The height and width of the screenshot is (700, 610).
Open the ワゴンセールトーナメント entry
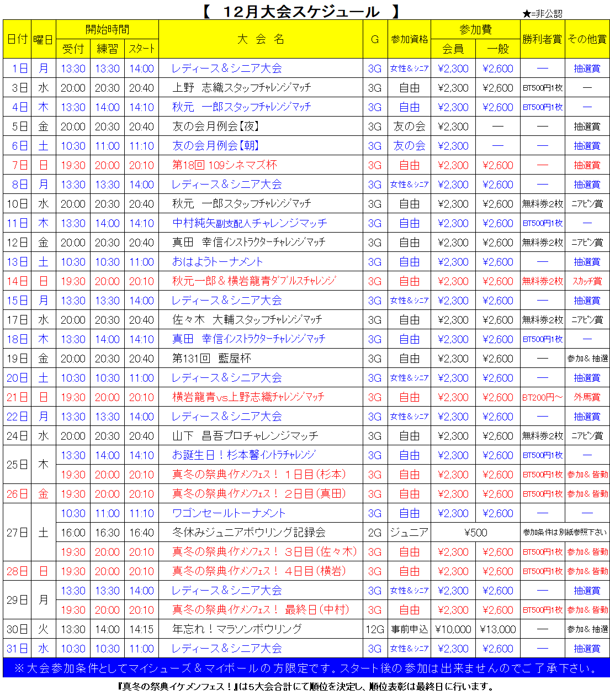(229, 513)
